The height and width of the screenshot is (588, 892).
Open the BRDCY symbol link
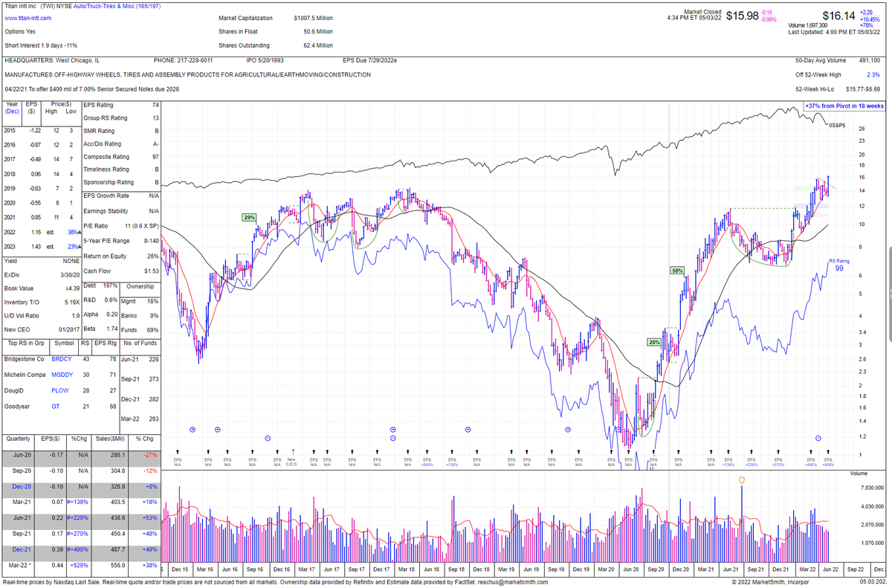point(63,360)
